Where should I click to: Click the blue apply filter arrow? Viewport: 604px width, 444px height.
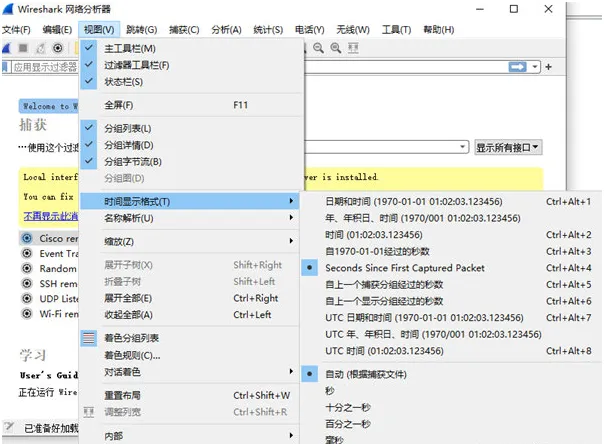coord(517,67)
